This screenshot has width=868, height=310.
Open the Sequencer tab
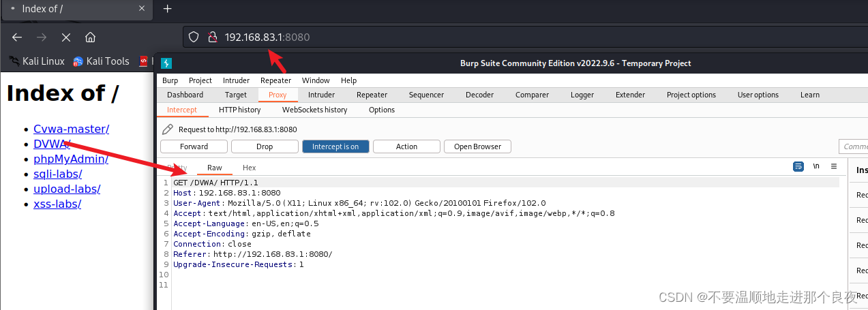tap(426, 95)
